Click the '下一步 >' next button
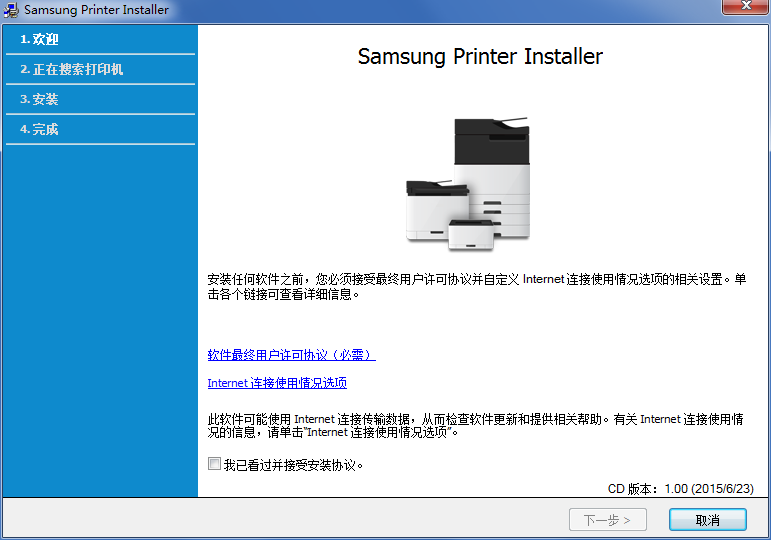Viewport: 771px width, 540px height. point(608,520)
